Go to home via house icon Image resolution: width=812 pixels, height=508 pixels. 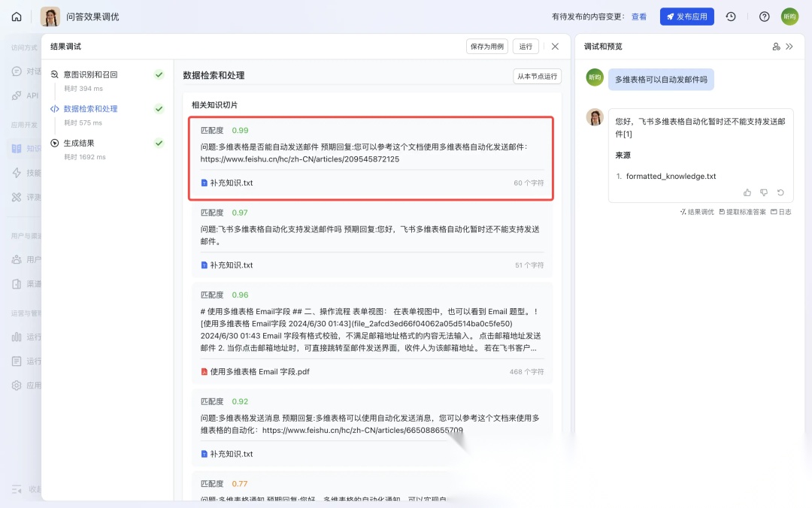coord(17,17)
